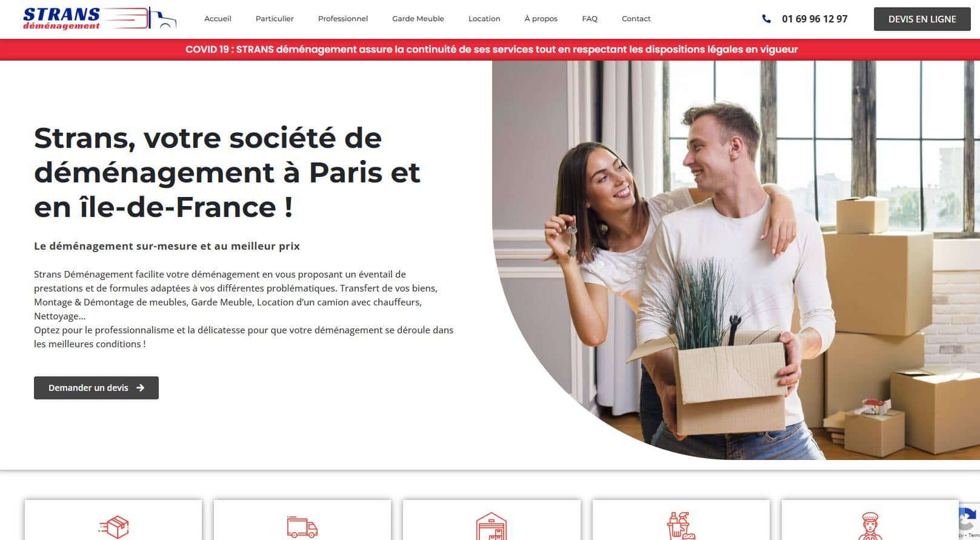Viewport: 980px width, 540px height.
Task: Click the Demander un devis button
Action: (96, 388)
